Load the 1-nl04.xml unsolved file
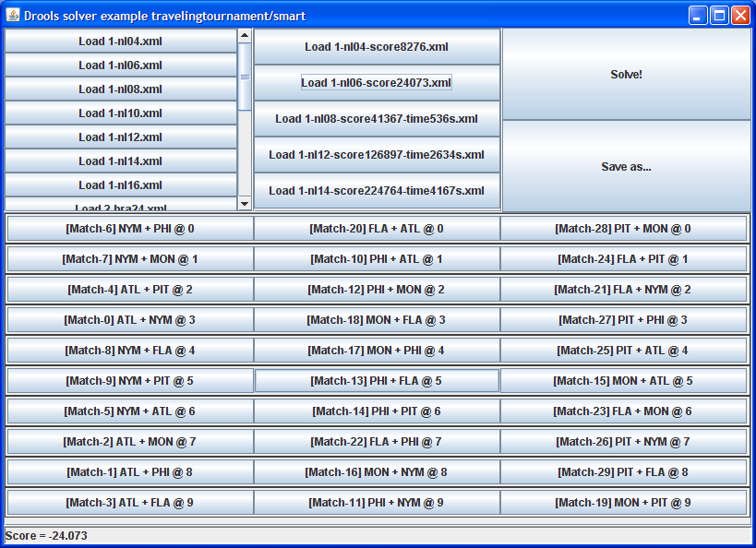The height and width of the screenshot is (548, 756). click(120, 42)
